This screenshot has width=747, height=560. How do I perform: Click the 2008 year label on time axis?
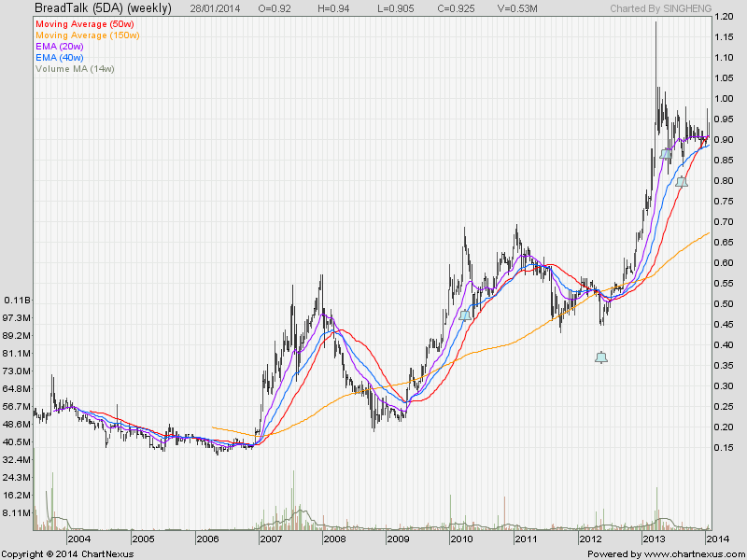pyautogui.click(x=334, y=539)
